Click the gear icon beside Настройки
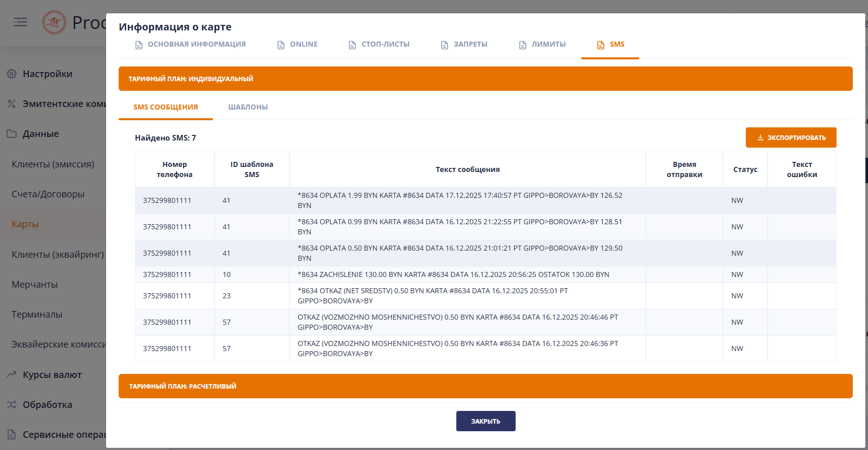 (x=12, y=74)
